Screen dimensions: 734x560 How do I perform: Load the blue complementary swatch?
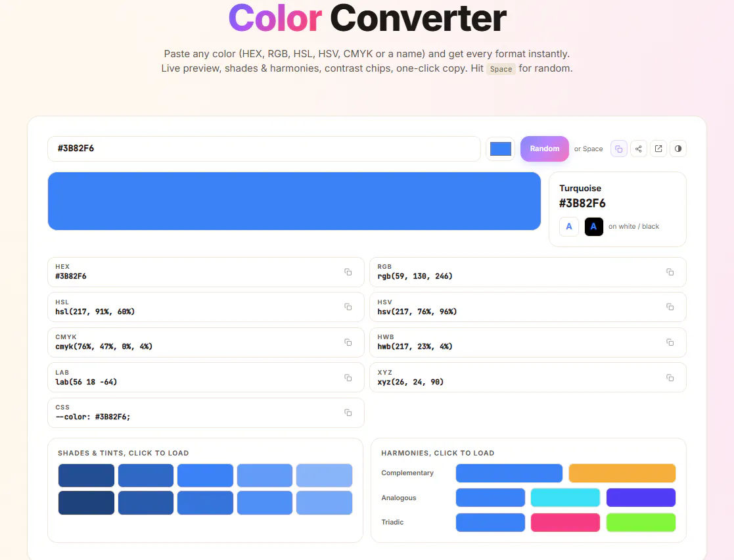[x=509, y=473]
